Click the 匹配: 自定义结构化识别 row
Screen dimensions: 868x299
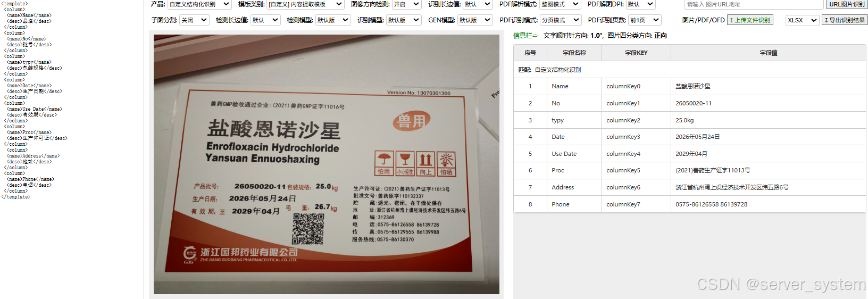(x=689, y=70)
